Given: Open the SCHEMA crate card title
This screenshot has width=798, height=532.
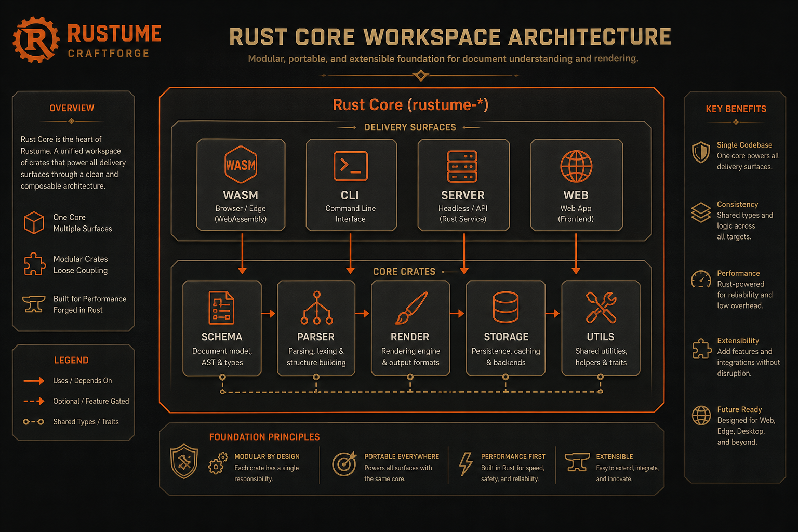Looking at the screenshot, I should (222, 337).
